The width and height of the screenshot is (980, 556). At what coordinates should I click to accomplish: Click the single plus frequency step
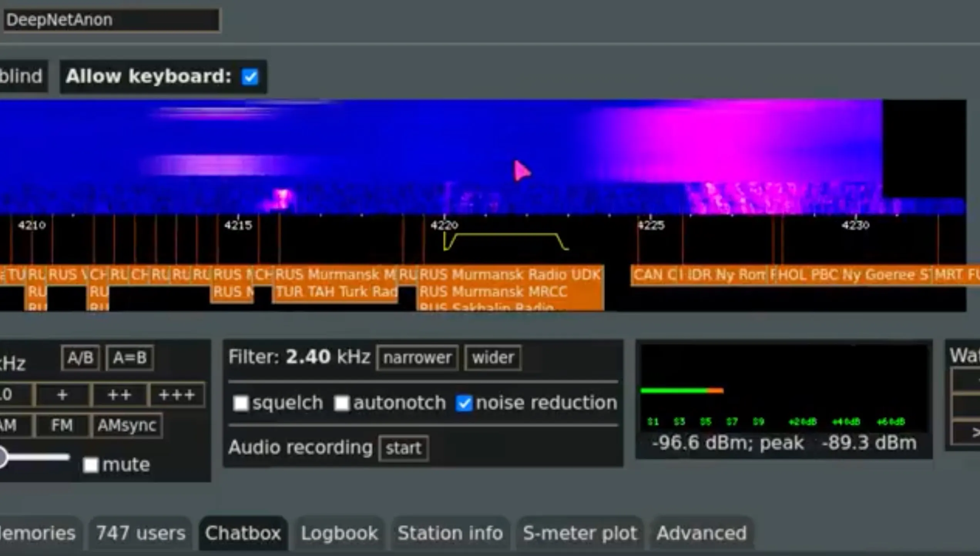pyautogui.click(x=62, y=395)
